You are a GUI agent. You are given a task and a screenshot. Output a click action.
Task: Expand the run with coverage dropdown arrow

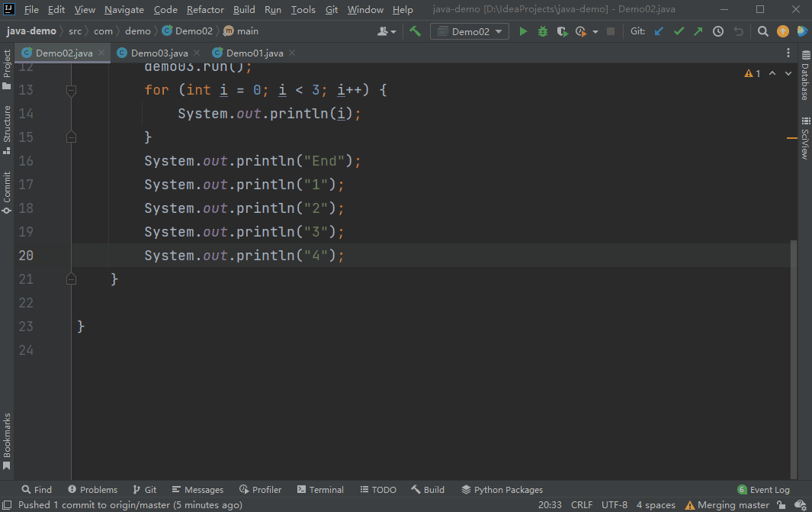pos(594,32)
